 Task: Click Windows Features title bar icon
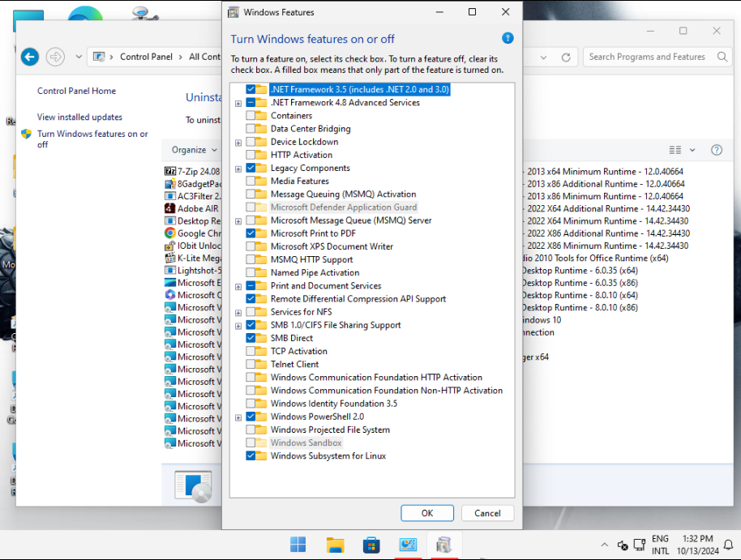click(233, 12)
